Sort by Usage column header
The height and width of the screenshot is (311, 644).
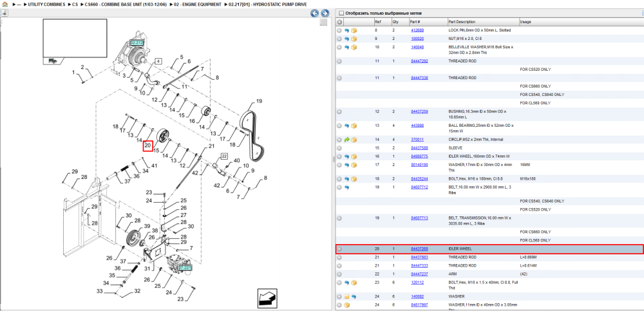point(580,22)
